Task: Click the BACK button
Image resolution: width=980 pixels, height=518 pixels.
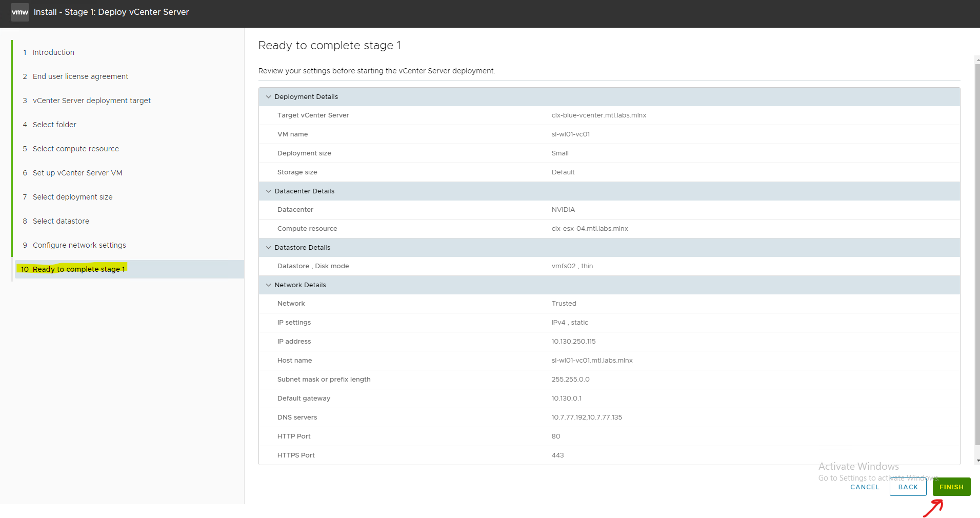Action: 908,487
